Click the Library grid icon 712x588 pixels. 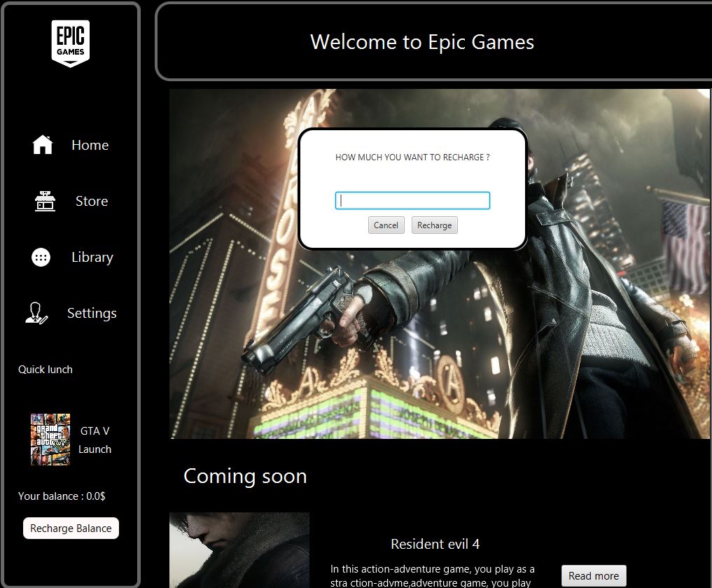[x=41, y=257]
